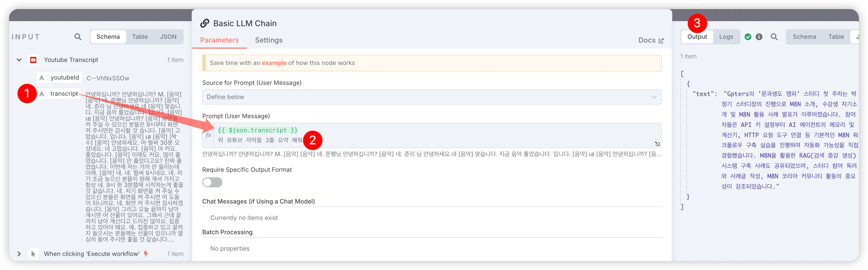868x270 pixels.
Task: Open the expression editor expand icon
Action: click(657, 143)
